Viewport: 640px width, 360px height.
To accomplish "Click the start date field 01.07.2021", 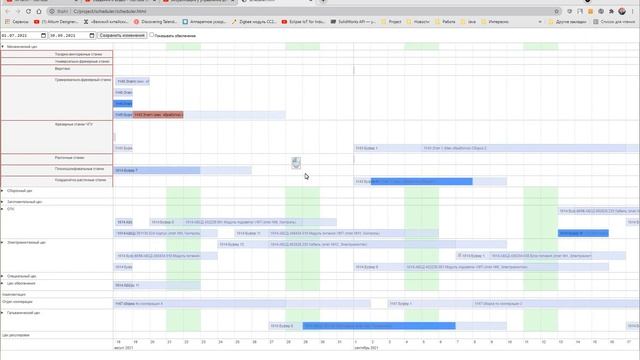I will (24, 36).
